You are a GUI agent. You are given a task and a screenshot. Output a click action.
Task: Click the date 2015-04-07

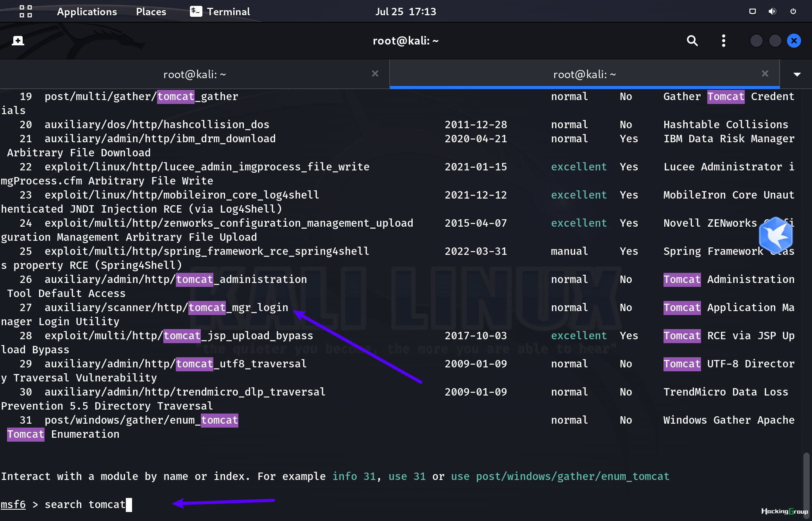pos(476,223)
